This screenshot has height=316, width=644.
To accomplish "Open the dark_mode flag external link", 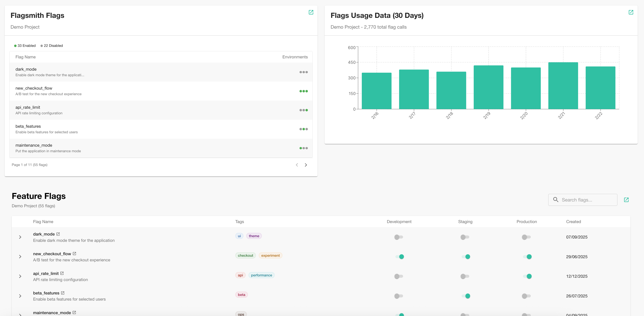I will [58, 234].
